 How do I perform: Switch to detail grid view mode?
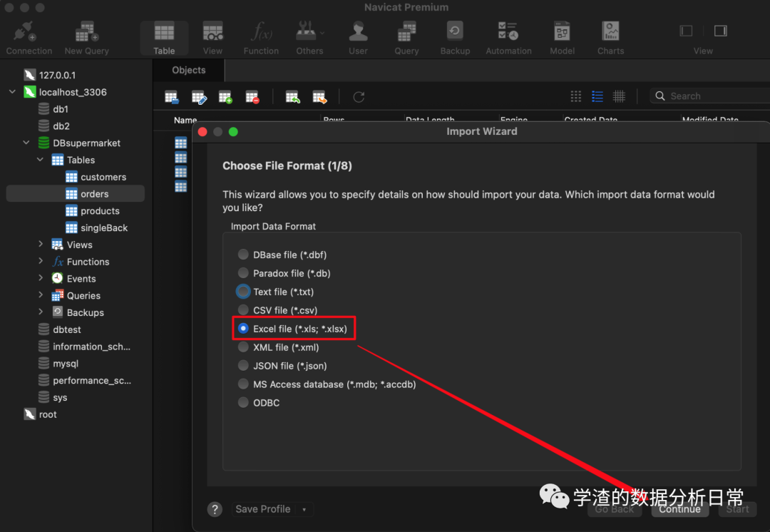[620, 96]
